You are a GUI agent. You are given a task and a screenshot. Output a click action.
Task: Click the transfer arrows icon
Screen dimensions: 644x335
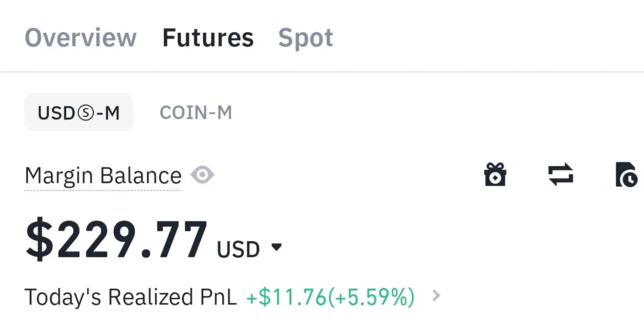[560, 175]
